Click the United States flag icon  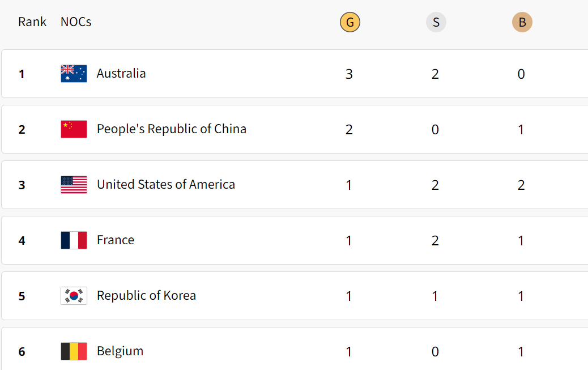pos(74,185)
